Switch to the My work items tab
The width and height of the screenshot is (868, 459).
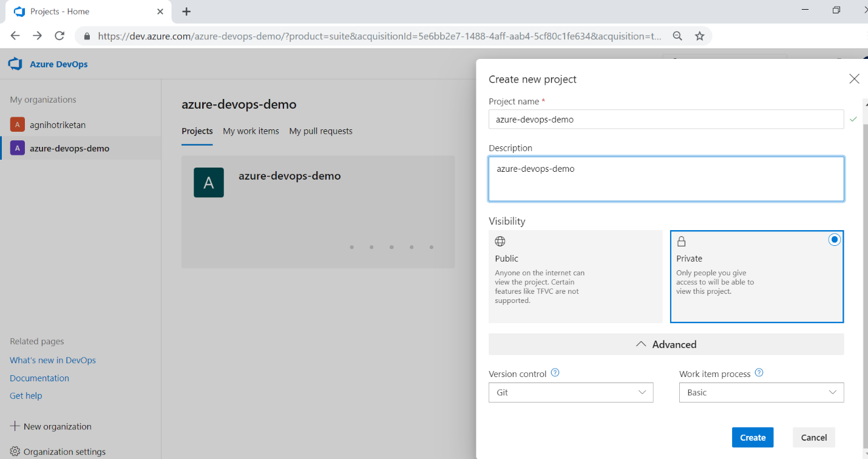click(251, 131)
